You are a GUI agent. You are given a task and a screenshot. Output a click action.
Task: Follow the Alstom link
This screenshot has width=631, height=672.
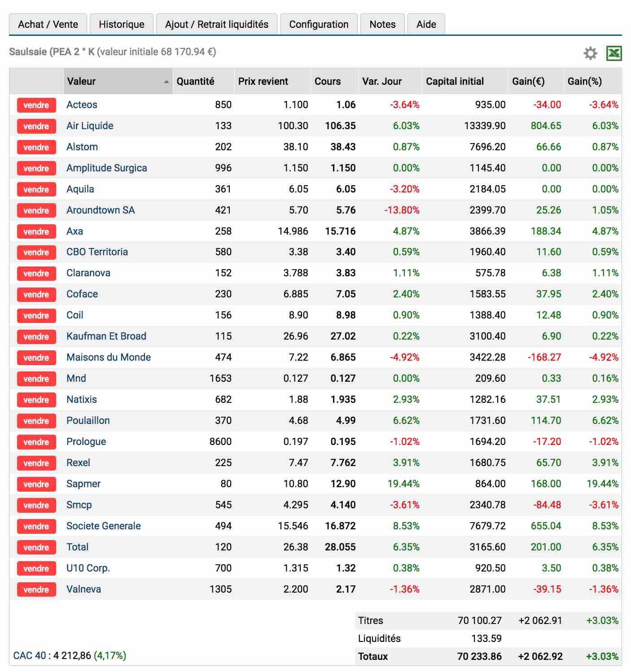coord(82,147)
